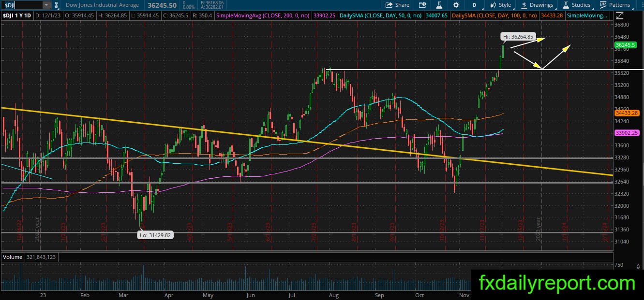The width and height of the screenshot is (644, 300).
Task: Click the volume axis reset-scale icon
Action: tap(639, 266)
